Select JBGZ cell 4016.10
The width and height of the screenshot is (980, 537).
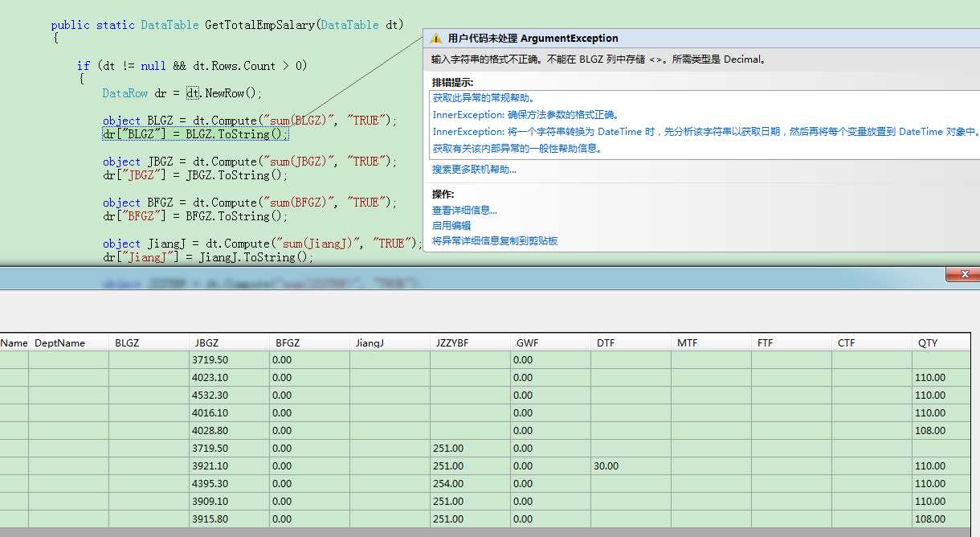coord(230,413)
